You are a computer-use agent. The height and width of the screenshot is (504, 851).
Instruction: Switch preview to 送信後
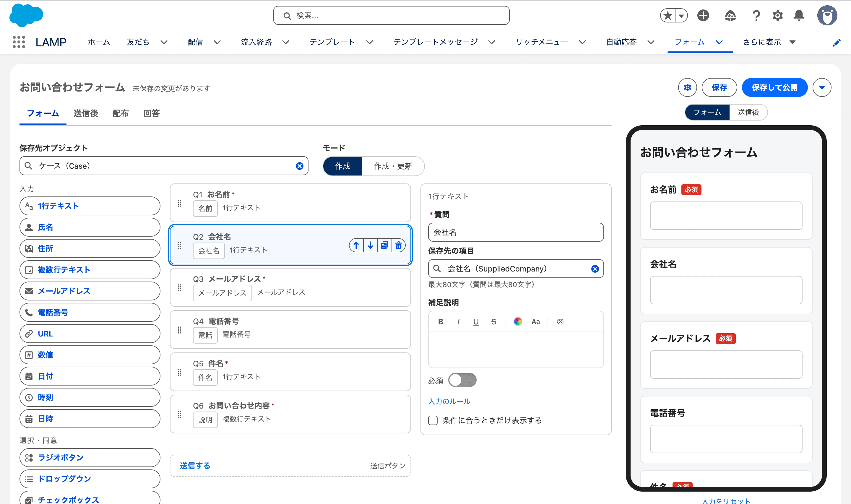pos(748,113)
